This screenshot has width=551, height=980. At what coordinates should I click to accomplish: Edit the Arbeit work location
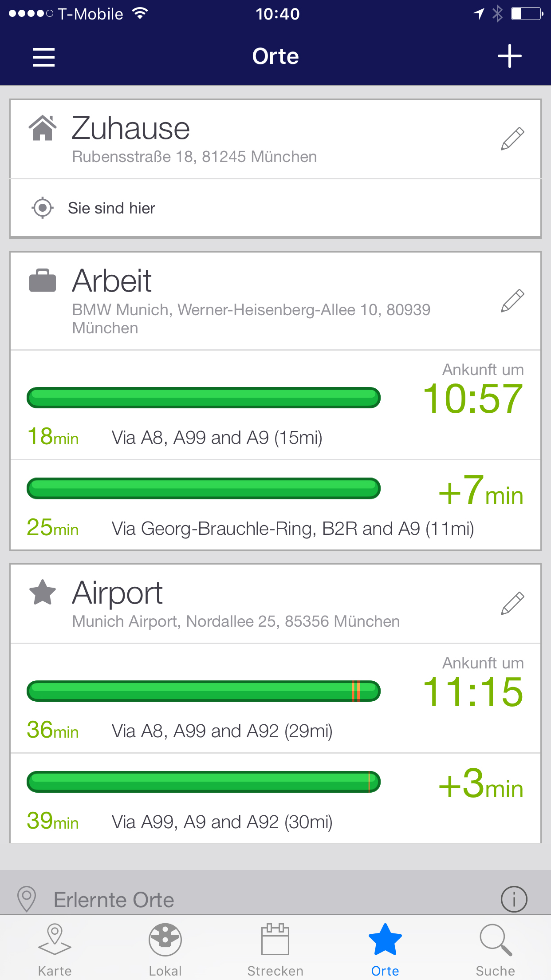pyautogui.click(x=512, y=300)
